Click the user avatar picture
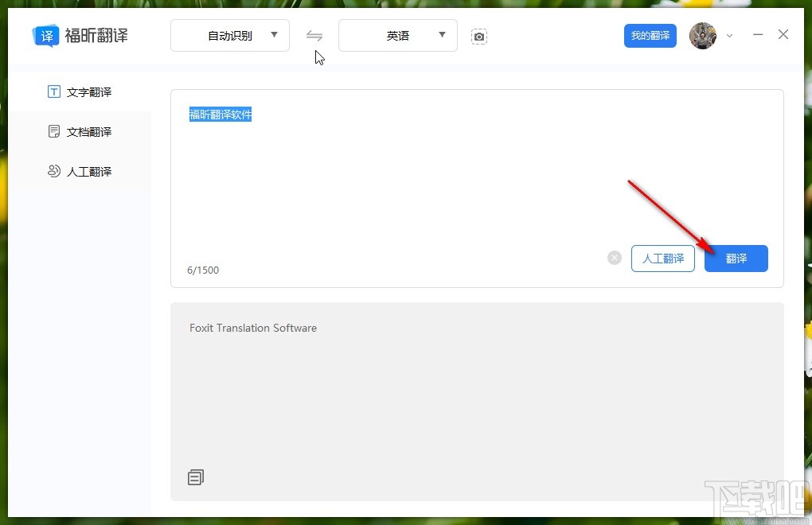Image resolution: width=812 pixels, height=525 pixels. tap(703, 36)
